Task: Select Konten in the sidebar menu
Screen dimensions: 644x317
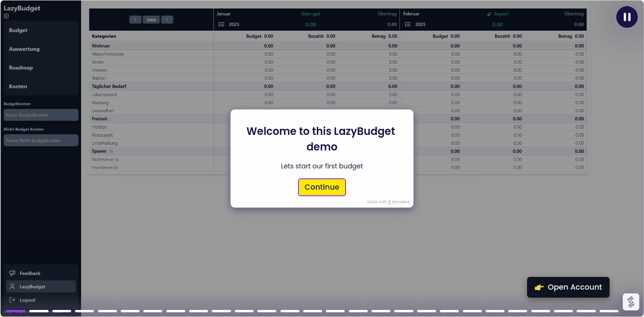Action: [x=41, y=86]
